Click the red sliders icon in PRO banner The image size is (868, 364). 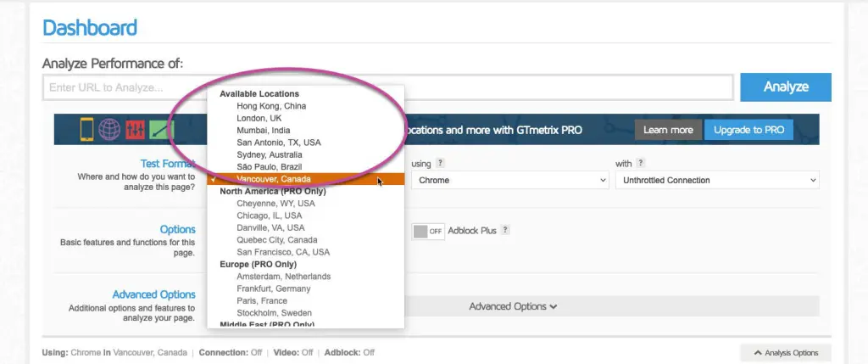[135, 130]
